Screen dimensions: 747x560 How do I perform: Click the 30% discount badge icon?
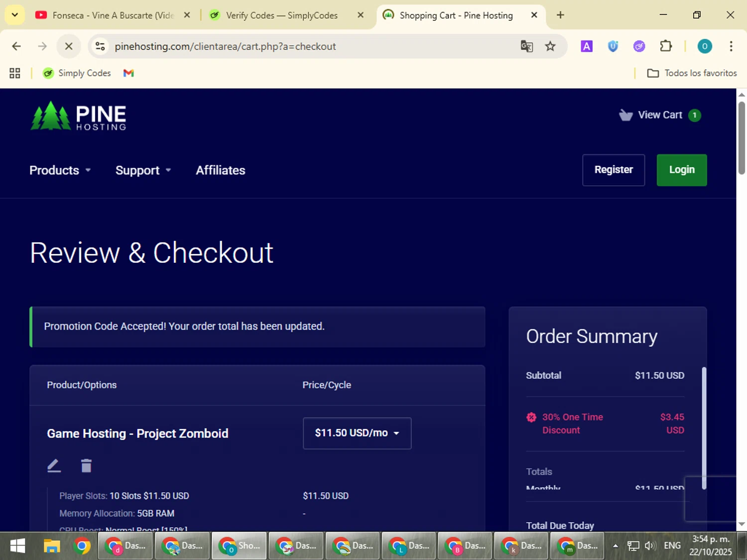tap(531, 417)
